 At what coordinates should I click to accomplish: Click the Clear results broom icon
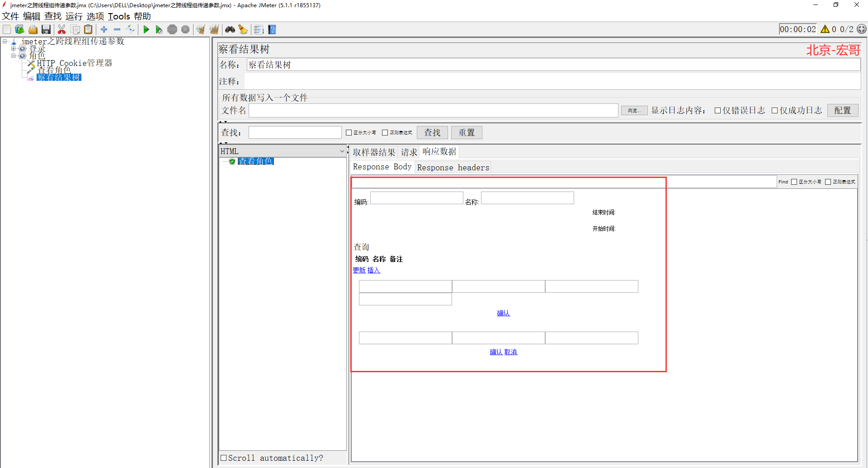[x=201, y=30]
